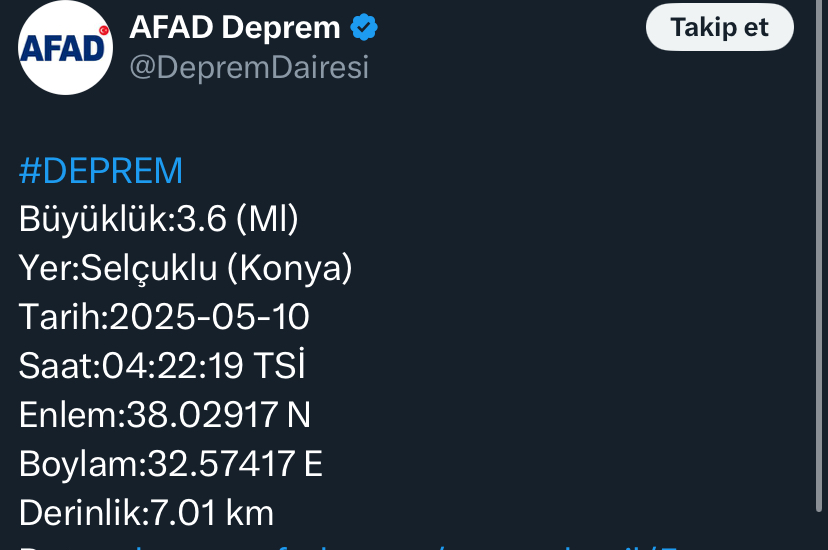Click the blue verified badge
828x550 pixels.
(x=364, y=27)
